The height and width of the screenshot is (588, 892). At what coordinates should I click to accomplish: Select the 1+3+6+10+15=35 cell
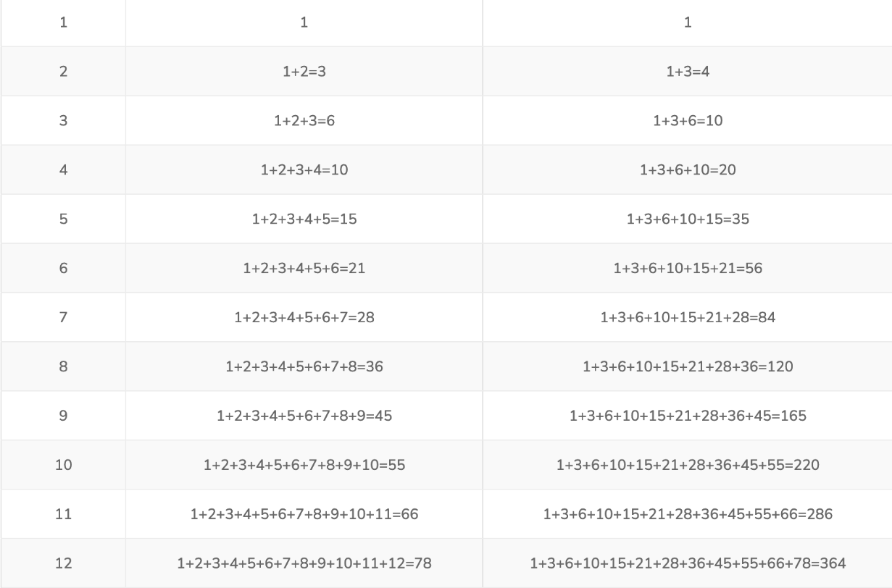click(687, 220)
